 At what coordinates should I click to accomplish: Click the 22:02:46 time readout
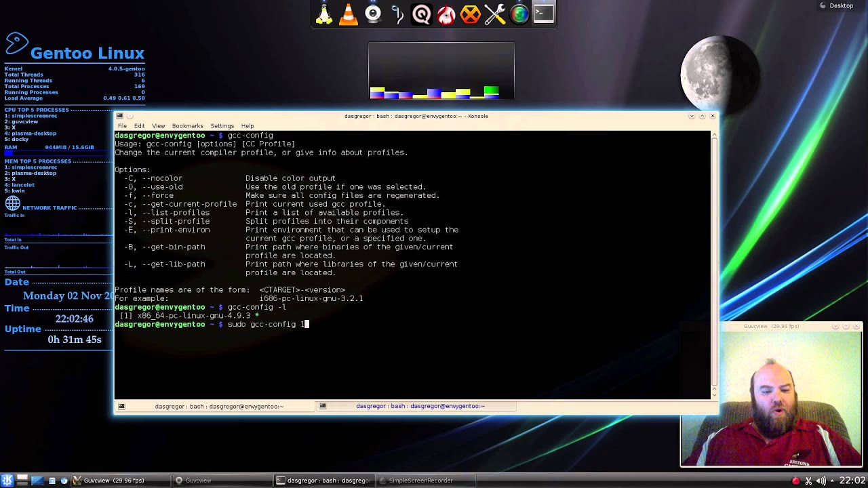pyautogui.click(x=75, y=319)
